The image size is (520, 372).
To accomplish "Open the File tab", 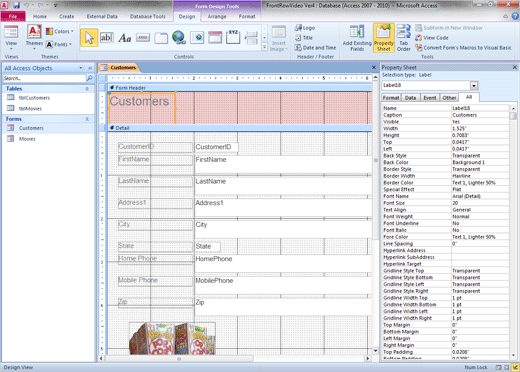I will 13,16.
